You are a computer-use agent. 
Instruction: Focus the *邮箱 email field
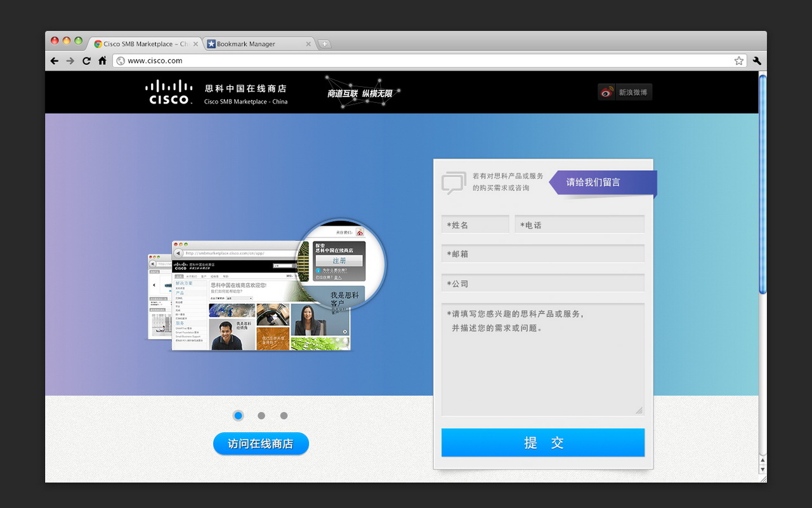(x=543, y=253)
